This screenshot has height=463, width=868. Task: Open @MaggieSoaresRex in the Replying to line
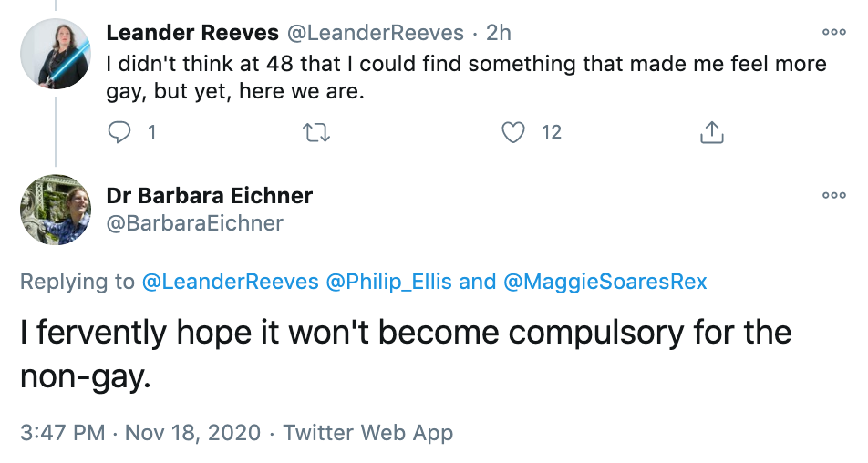click(605, 282)
